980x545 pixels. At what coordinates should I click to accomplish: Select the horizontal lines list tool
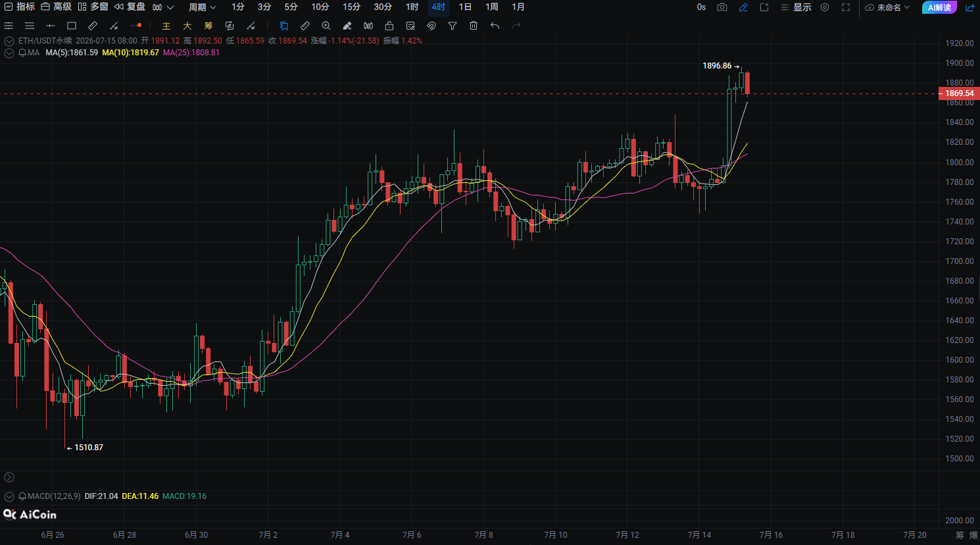(x=30, y=26)
